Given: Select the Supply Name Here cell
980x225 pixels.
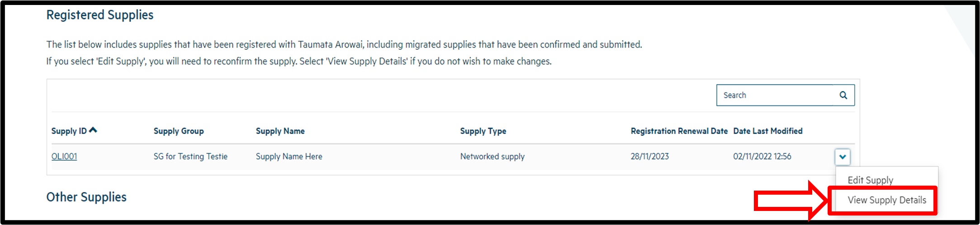Looking at the screenshot, I should pyautogui.click(x=289, y=157).
